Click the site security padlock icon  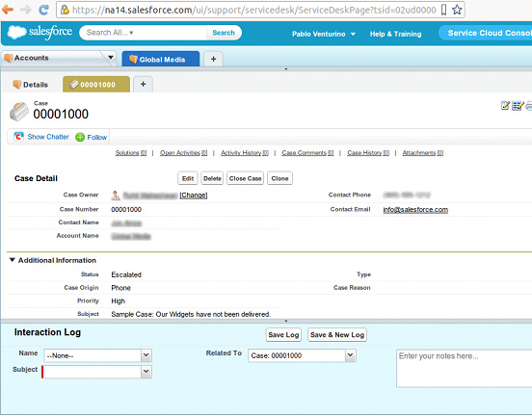(65, 10)
